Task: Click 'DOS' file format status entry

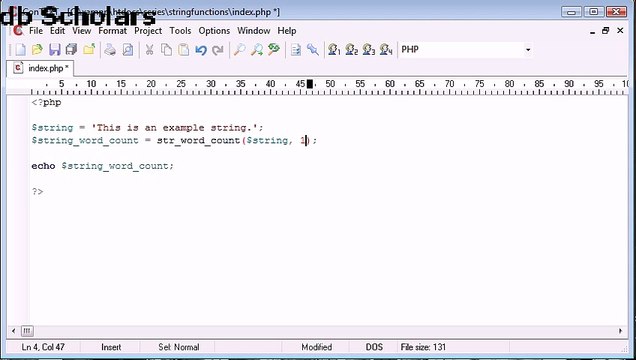Action: (x=374, y=347)
